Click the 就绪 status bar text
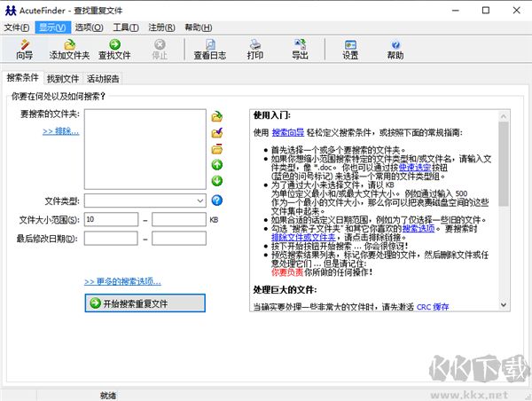Image resolution: width=532 pixels, height=401 pixels. (108, 395)
